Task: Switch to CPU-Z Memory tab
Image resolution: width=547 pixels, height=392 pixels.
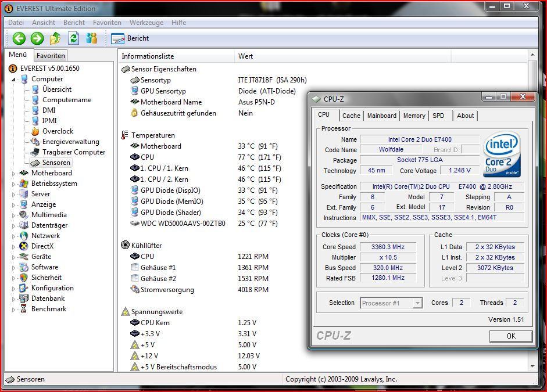Action: click(x=414, y=116)
